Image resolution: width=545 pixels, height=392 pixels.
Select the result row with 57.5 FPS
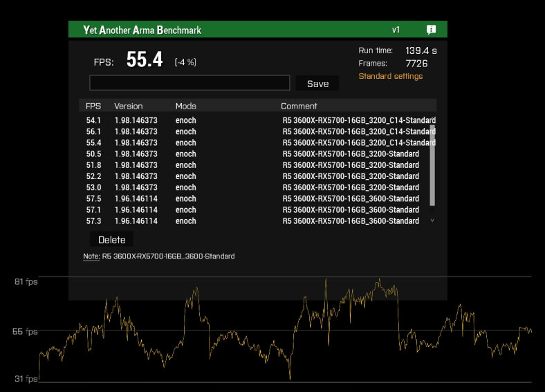tap(257, 198)
